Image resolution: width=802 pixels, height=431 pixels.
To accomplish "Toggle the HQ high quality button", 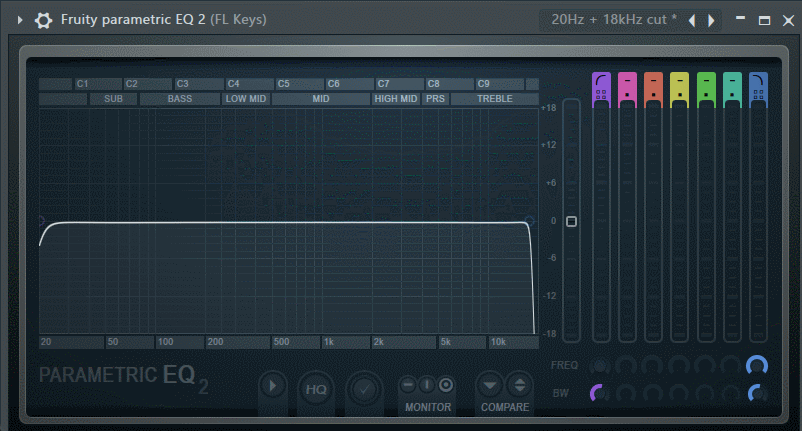I will coord(316,390).
